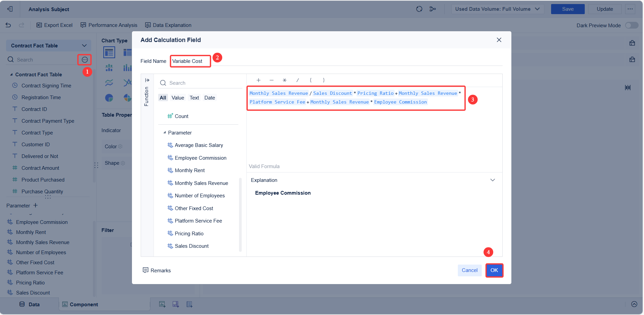Choose the table chart type icon
Screen dimensions: 644x315
pyautogui.click(x=109, y=52)
